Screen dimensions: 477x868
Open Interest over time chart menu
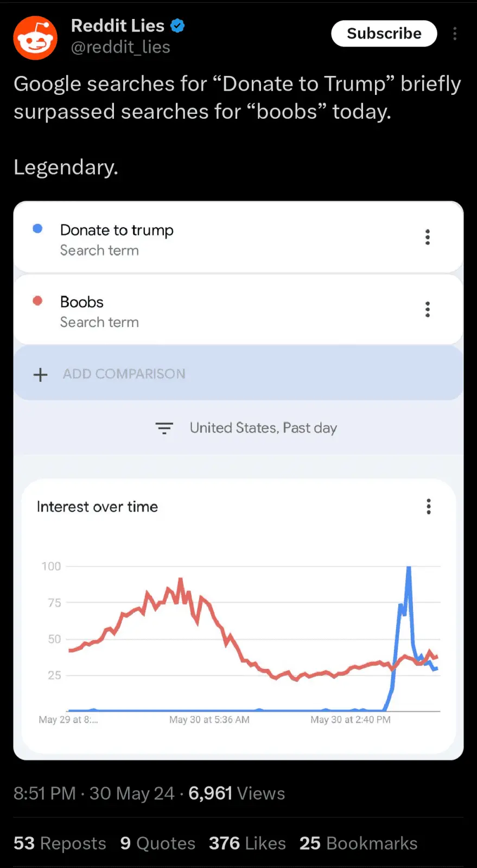pyautogui.click(x=429, y=507)
